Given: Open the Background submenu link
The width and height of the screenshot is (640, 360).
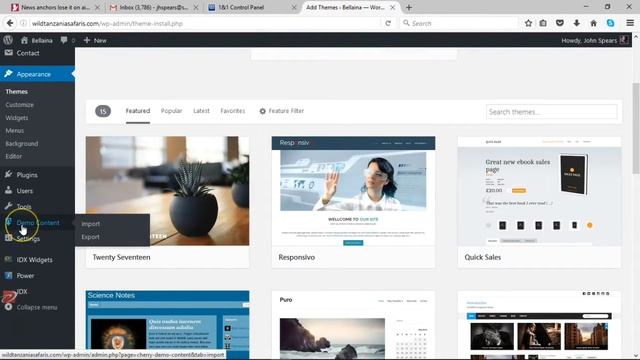Looking at the screenshot, I should click(22, 144).
